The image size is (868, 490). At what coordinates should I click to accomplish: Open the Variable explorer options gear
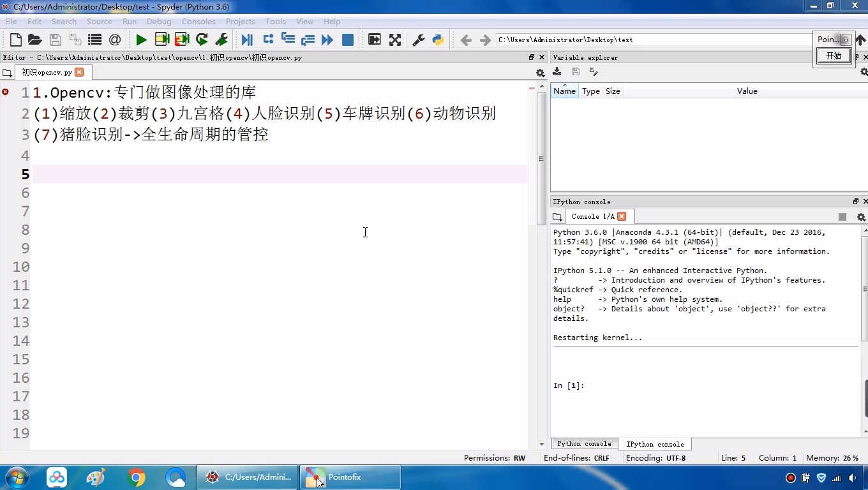pos(864,71)
